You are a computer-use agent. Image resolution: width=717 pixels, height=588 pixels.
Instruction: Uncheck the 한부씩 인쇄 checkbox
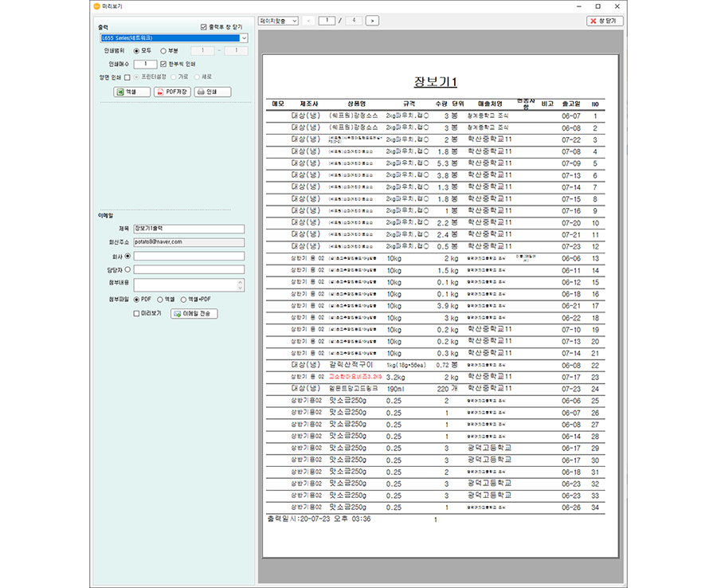[x=164, y=64]
